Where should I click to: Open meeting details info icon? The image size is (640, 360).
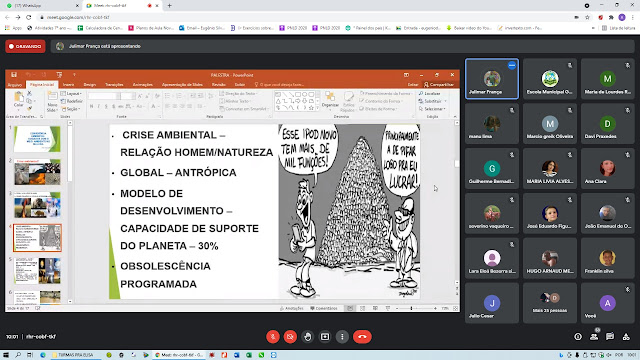(x=578, y=337)
